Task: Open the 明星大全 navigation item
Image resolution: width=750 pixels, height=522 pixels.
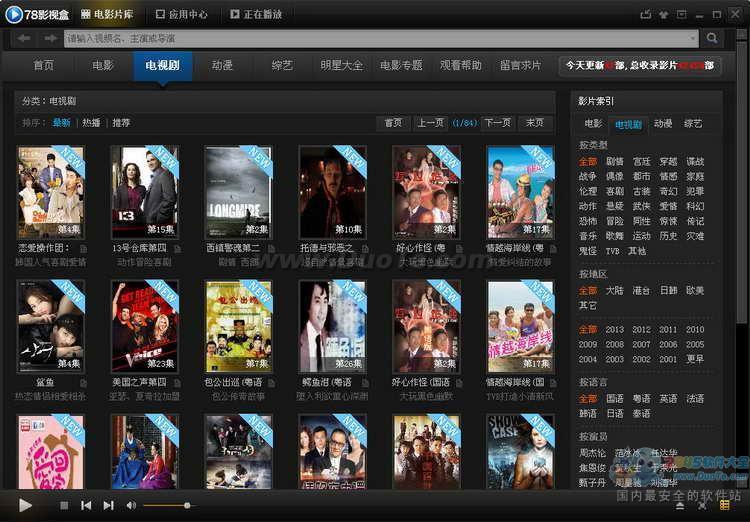Action: click(342, 65)
